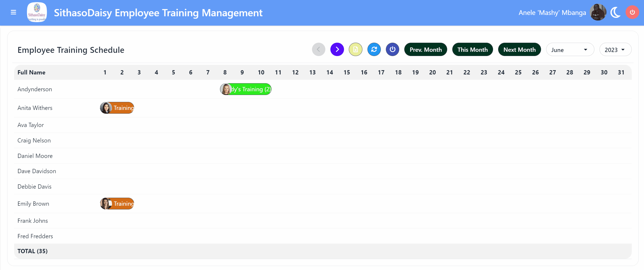Image resolution: width=644 pixels, height=270 pixels.
Task: Toggle Andy's Training event bar
Action: coord(245,89)
